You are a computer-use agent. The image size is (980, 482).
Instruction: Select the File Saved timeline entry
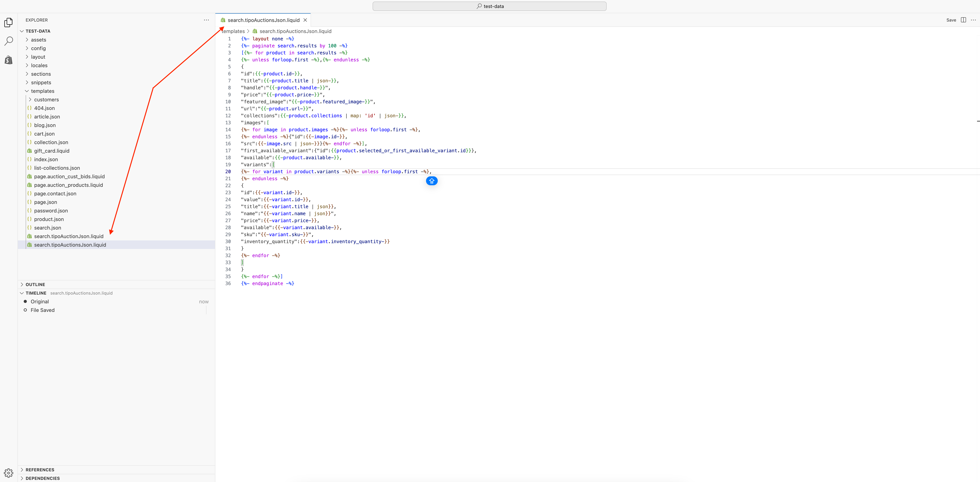click(x=43, y=310)
